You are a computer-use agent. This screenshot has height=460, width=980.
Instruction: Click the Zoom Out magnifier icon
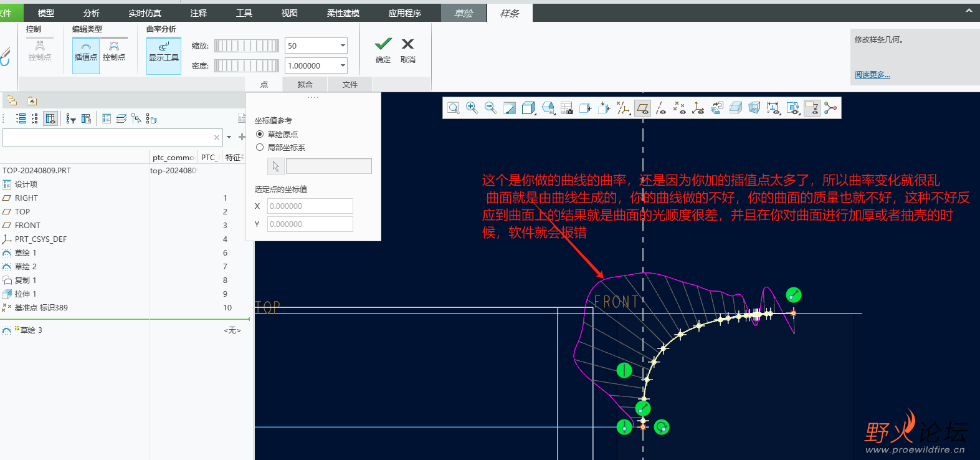(491, 108)
